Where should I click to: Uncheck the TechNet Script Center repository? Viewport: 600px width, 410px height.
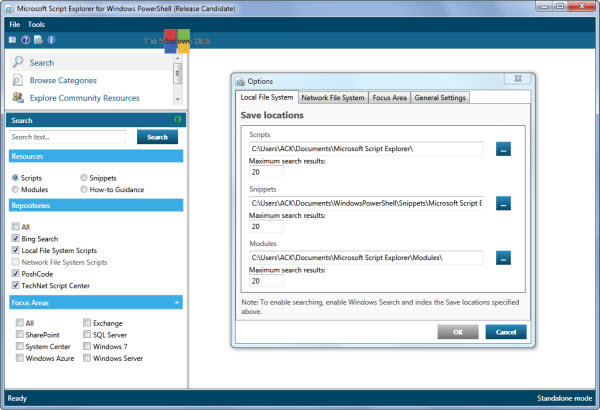pos(15,285)
